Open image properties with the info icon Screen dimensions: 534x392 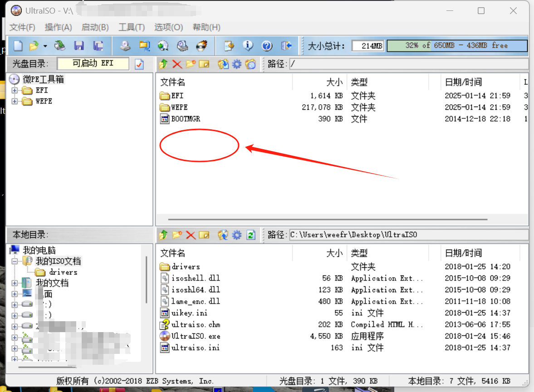pyautogui.click(x=248, y=46)
